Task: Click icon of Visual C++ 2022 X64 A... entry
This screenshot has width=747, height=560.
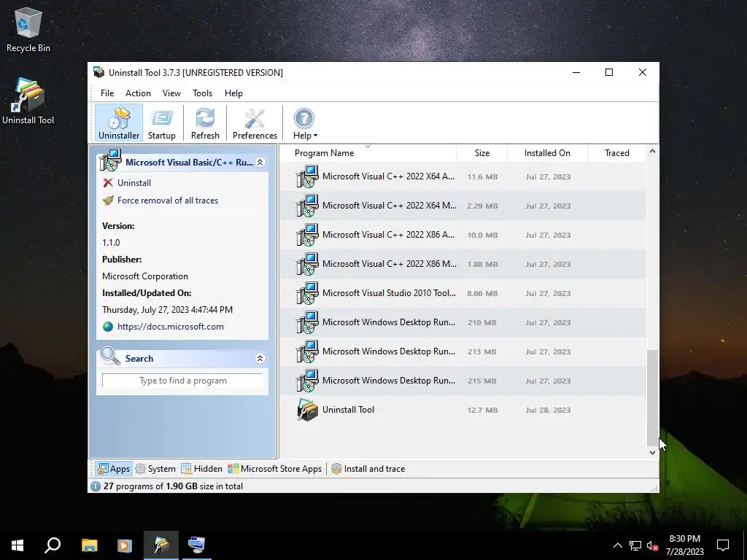Action: [x=307, y=176]
